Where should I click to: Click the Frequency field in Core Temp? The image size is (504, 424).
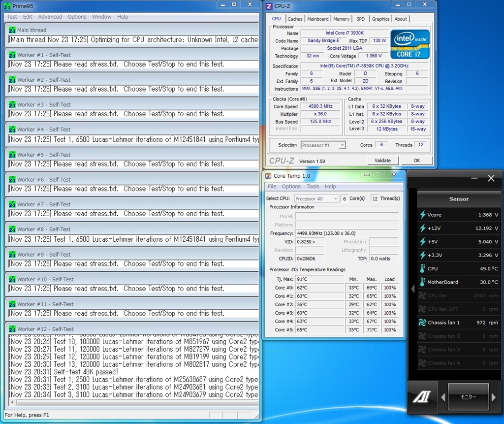pyautogui.click(x=347, y=233)
